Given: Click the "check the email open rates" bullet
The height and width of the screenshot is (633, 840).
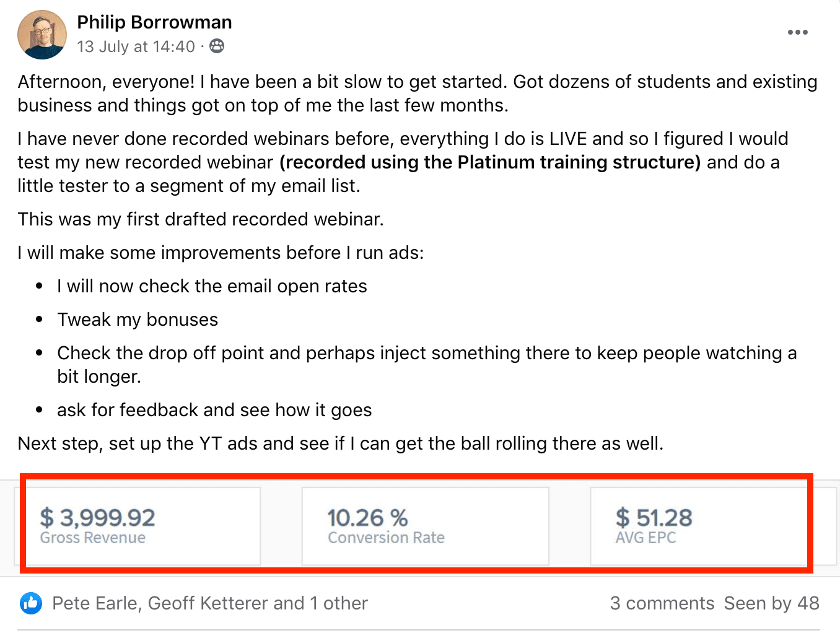Looking at the screenshot, I should tap(212, 286).
